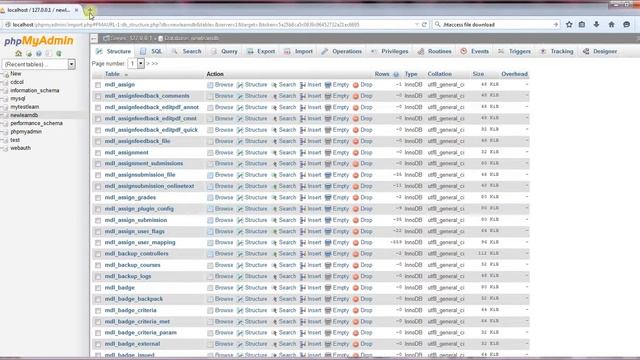Image resolution: width=640 pixels, height=360 pixels.
Task: Bookmark this page with the star icon
Action: pos(569,24)
